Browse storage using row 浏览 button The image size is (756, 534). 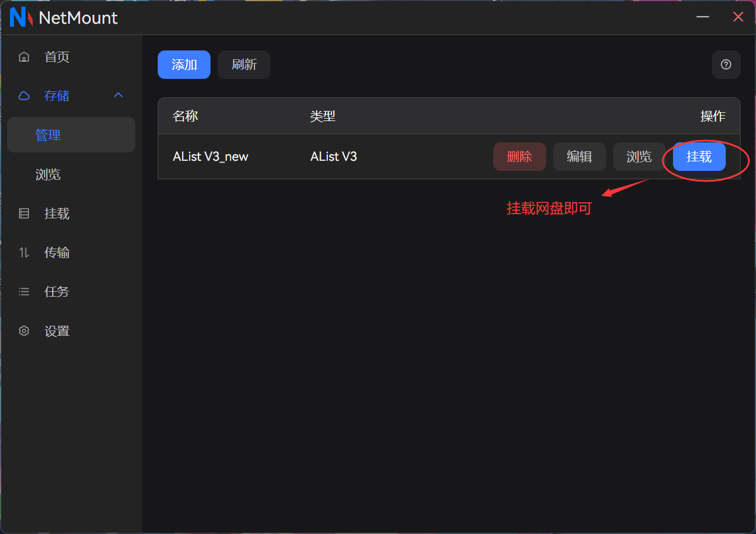639,157
